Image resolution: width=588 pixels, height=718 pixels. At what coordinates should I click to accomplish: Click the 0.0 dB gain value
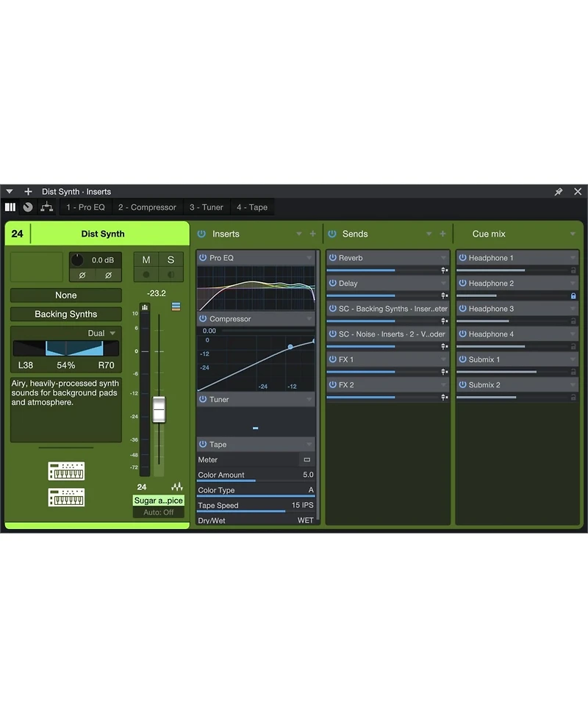coord(103,259)
